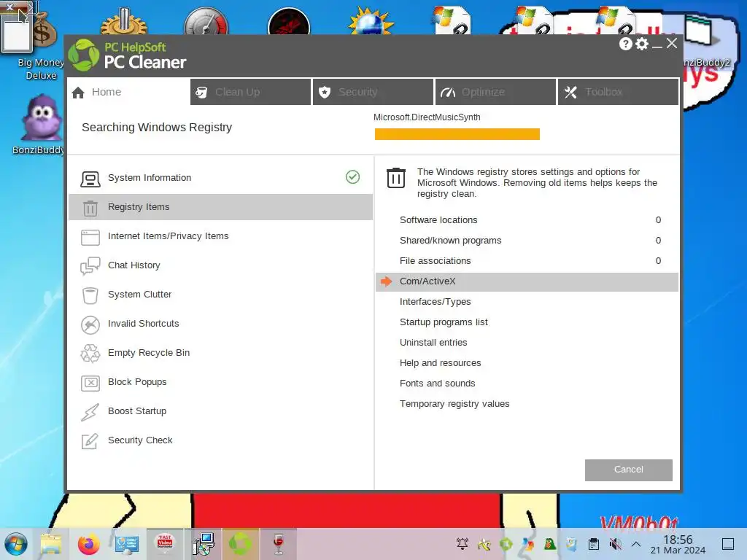This screenshot has height=560, width=747.
Task: Select Chat History in the scan list
Action: point(220,265)
